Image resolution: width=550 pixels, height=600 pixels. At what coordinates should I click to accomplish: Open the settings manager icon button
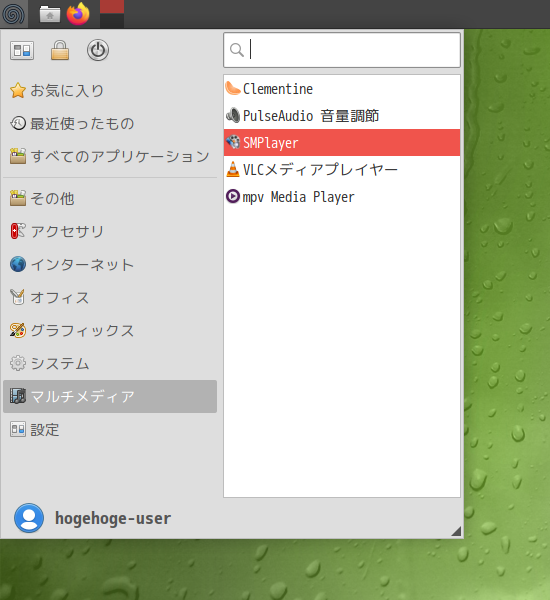pos(22,50)
